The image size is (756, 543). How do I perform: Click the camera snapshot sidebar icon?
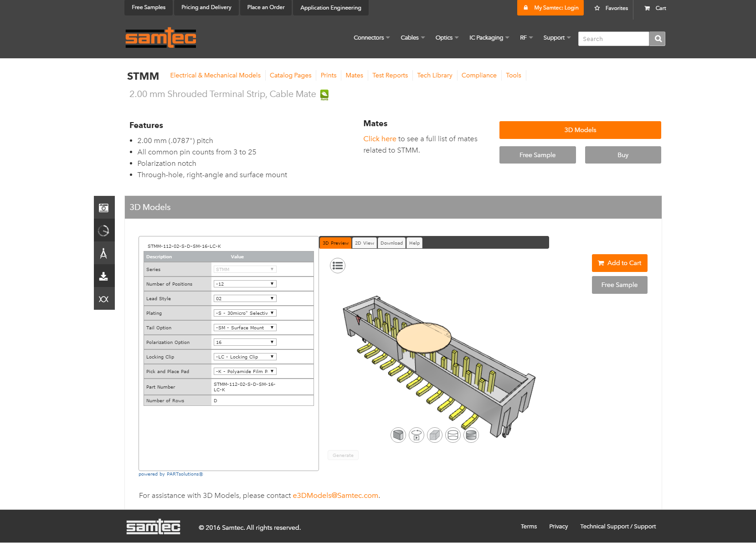coord(104,208)
